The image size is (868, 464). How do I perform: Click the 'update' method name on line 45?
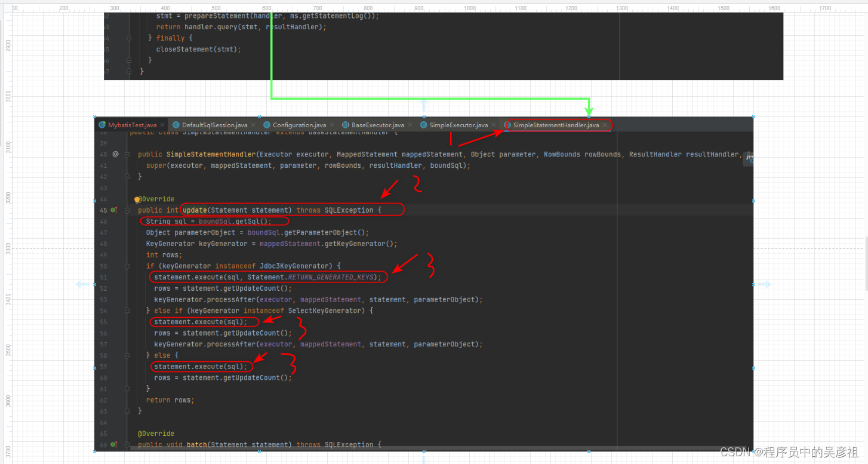tap(195, 210)
